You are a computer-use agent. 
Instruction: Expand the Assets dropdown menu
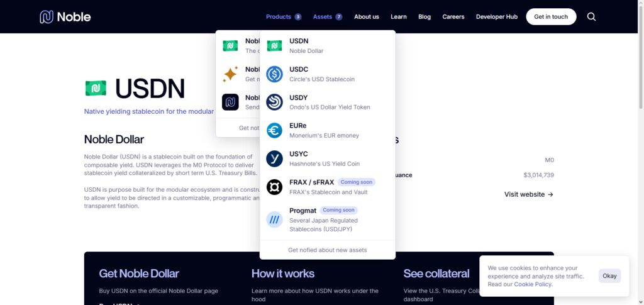point(327,17)
